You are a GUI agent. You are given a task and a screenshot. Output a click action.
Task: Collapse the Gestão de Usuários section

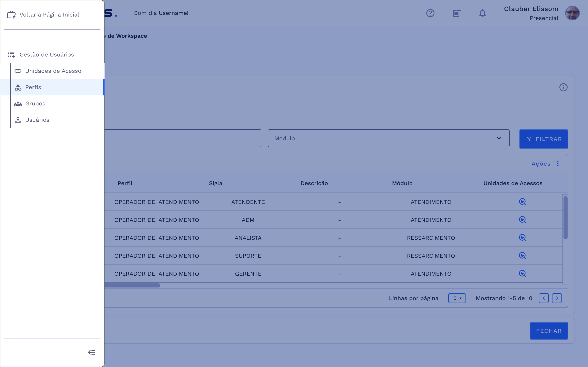point(47,55)
